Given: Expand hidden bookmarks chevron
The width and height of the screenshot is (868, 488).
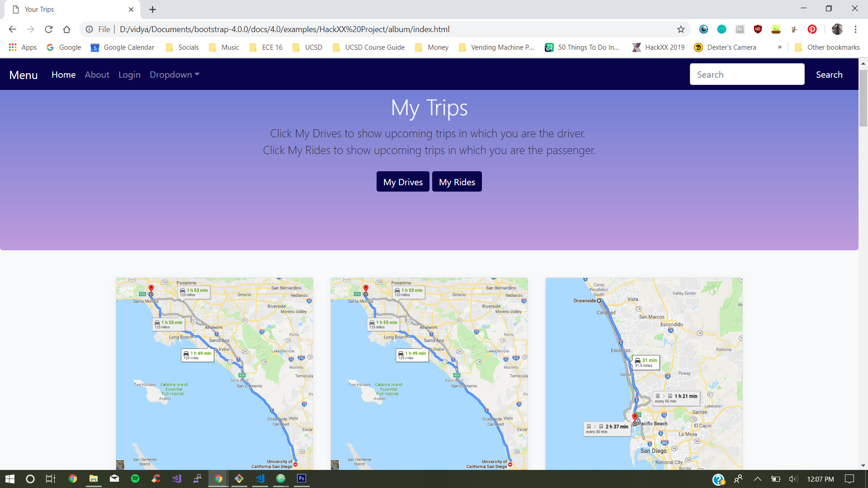Looking at the screenshot, I should (x=779, y=47).
